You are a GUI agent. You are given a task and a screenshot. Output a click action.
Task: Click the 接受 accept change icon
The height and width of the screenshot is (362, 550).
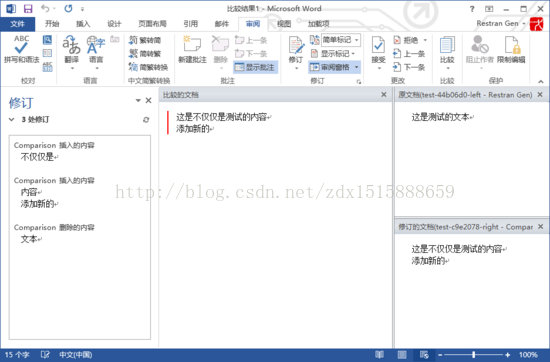tap(378, 46)
